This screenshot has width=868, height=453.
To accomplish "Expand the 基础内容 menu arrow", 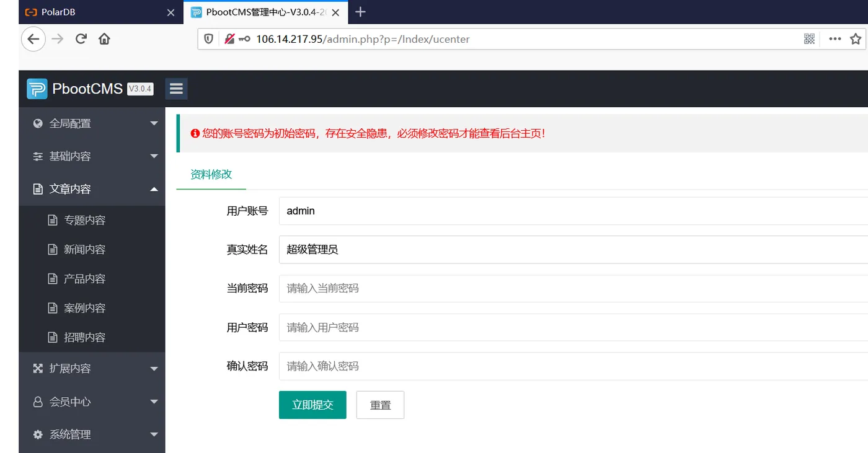I will point(154,156).
